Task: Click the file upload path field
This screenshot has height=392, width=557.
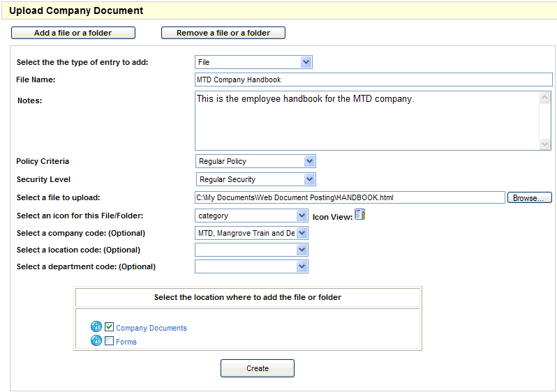Action: (x=350, y=197)
